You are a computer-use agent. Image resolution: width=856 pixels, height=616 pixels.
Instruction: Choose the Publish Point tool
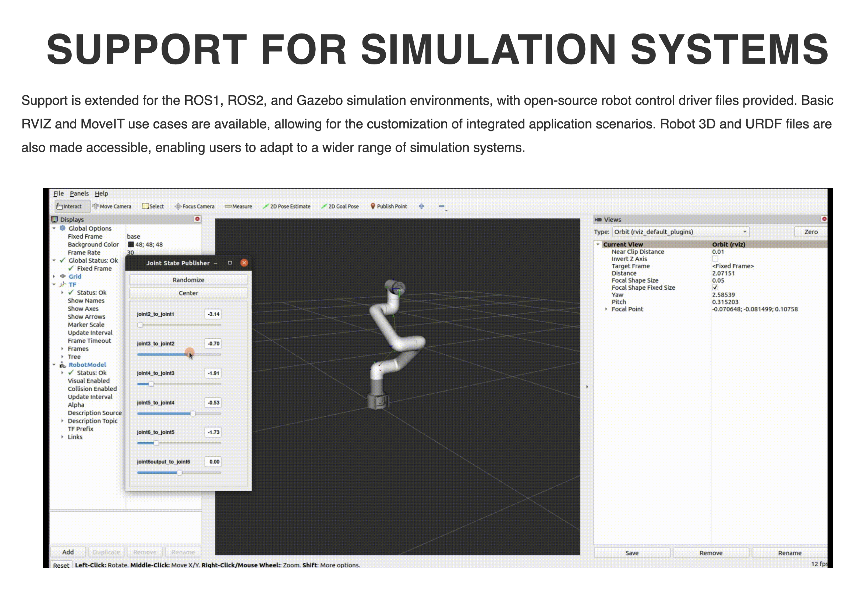(x=389, y=206)
